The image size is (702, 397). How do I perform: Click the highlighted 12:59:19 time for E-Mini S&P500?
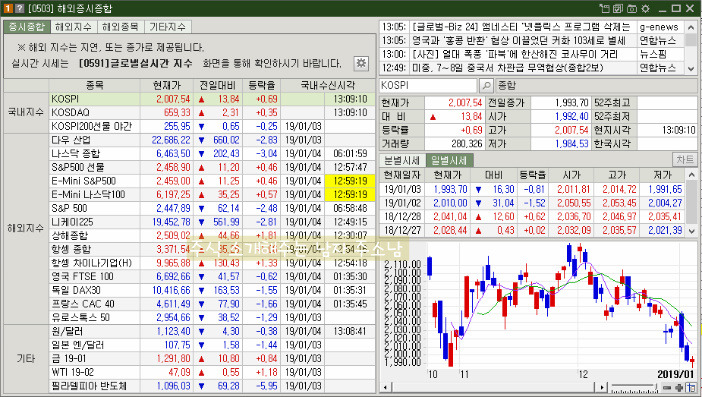pyautogui.click(x=350, y=181)
